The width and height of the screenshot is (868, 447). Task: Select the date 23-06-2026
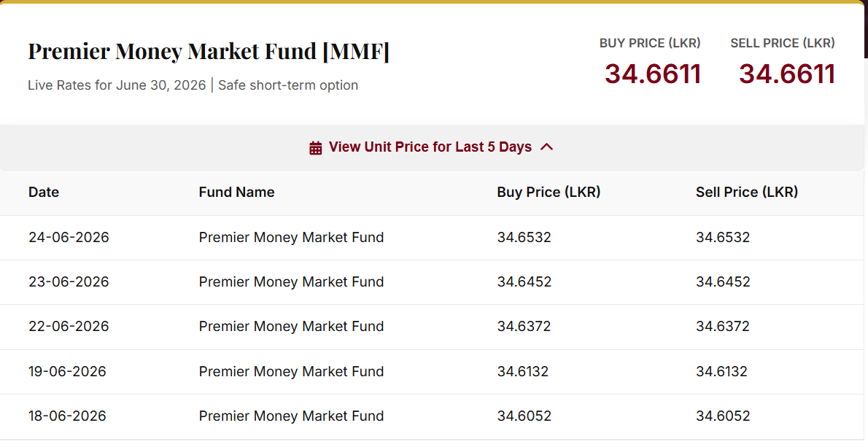pyautogui.click(x=69, y=281)
